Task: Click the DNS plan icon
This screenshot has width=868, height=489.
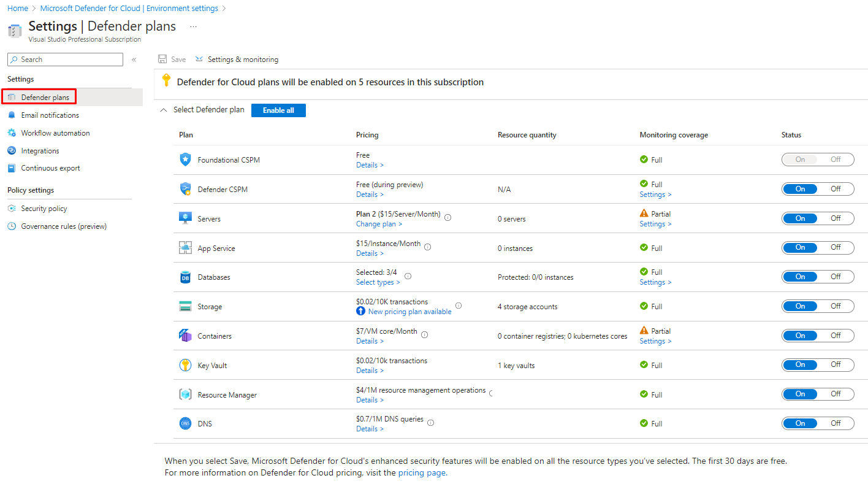Action: click(x=185, y=423)
